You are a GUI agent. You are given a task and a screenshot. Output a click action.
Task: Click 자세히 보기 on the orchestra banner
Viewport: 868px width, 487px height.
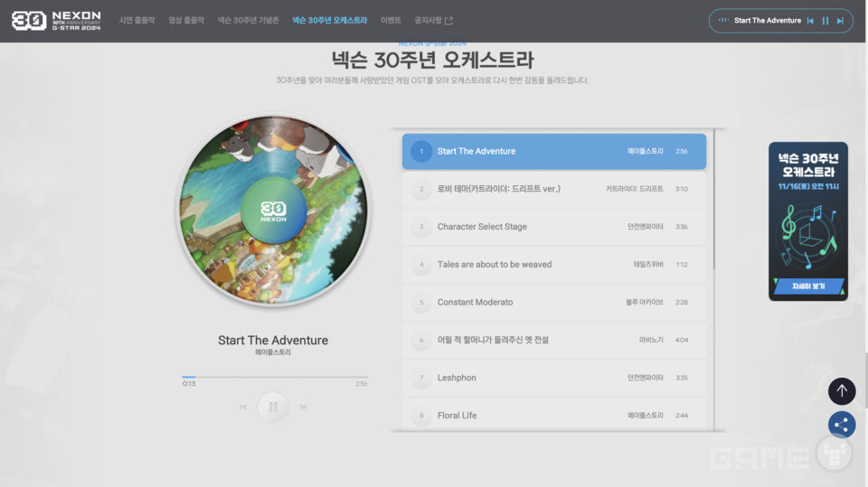(x=808, y=286)
